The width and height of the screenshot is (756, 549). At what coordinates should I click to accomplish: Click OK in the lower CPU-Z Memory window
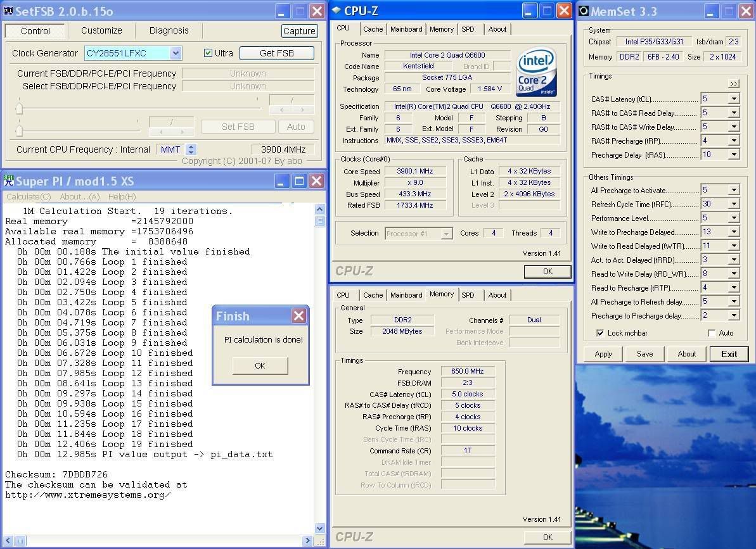pos(548,538)
